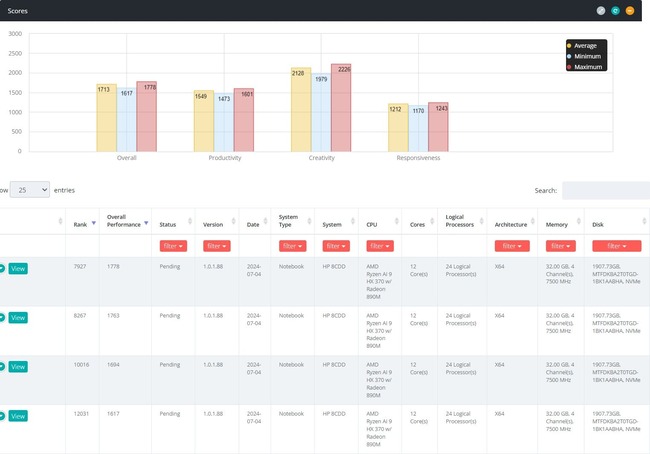Click the red Maximum bar for Creativity

341,108
